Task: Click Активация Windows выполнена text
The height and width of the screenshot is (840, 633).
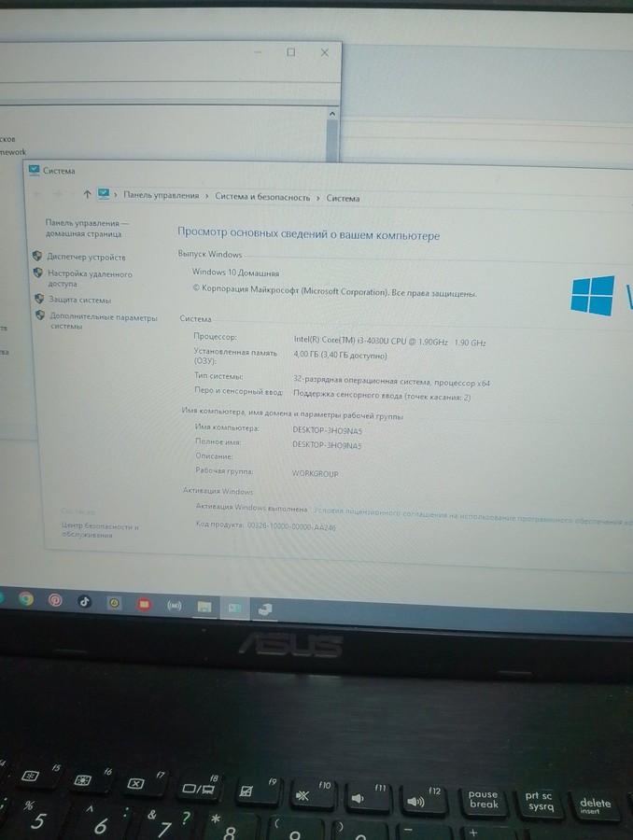Action: (x=251, y=508)
